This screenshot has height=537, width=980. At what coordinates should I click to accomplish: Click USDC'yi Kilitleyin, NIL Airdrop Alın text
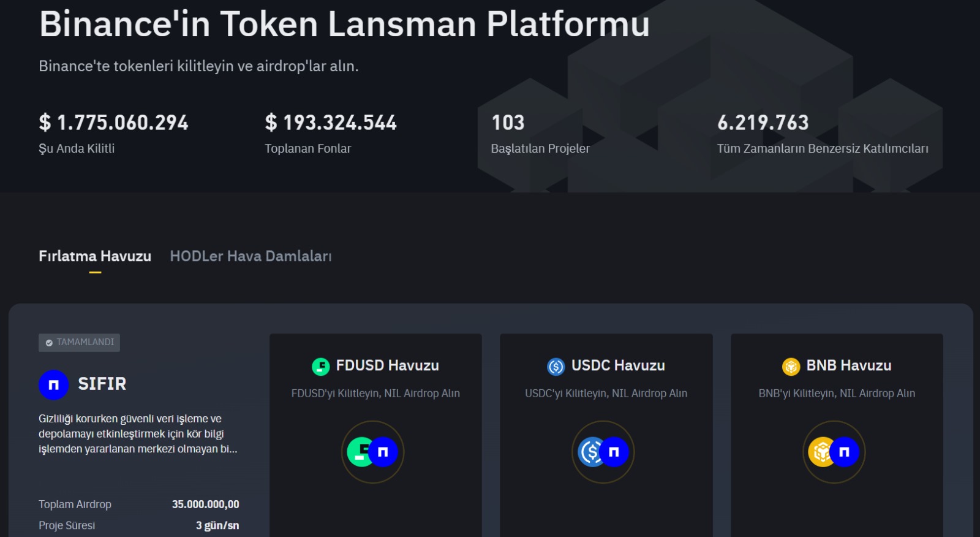tap(606, 394)
